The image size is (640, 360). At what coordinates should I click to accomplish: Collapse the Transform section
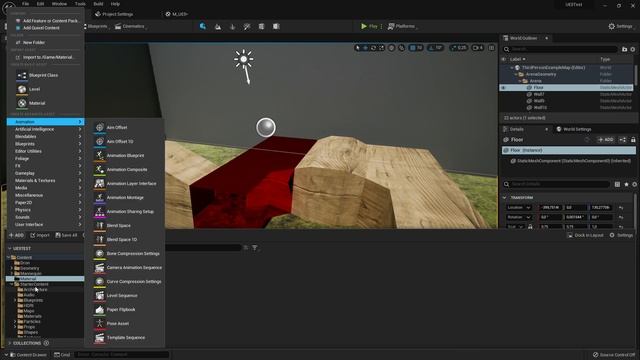(x=504, y=198)
